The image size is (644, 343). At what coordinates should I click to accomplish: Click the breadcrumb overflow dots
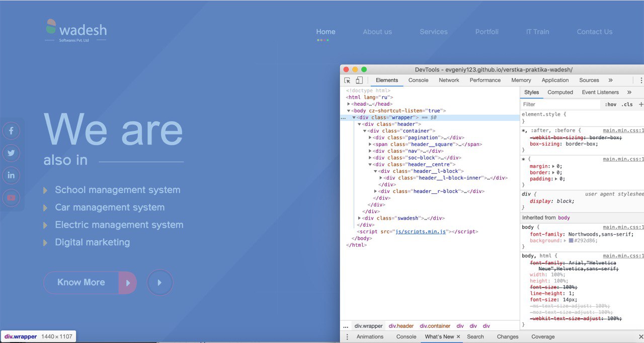click(x=346, y=326)
